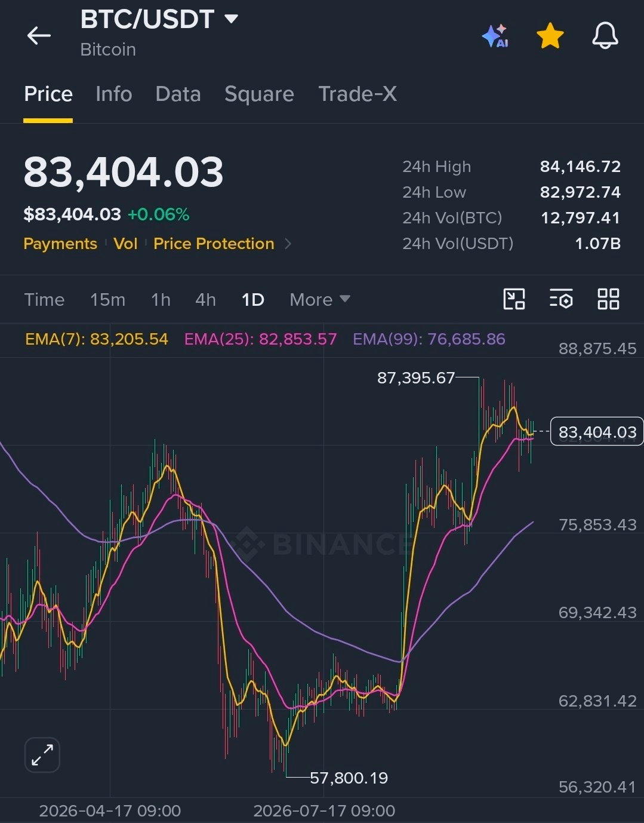Tap the 24h Vol(BTC) value 12,797.41

coord(581,218)
